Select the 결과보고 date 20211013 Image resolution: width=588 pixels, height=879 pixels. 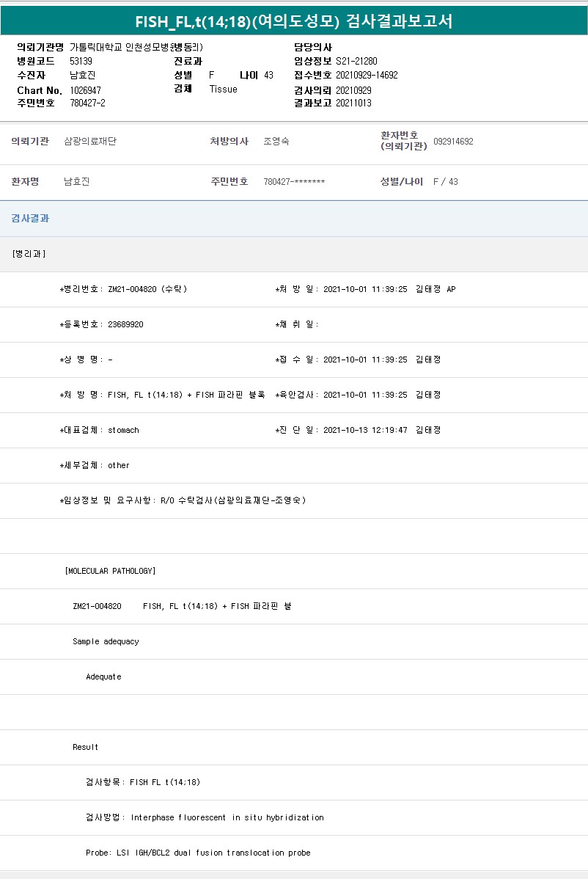click(x=353, y=103)
